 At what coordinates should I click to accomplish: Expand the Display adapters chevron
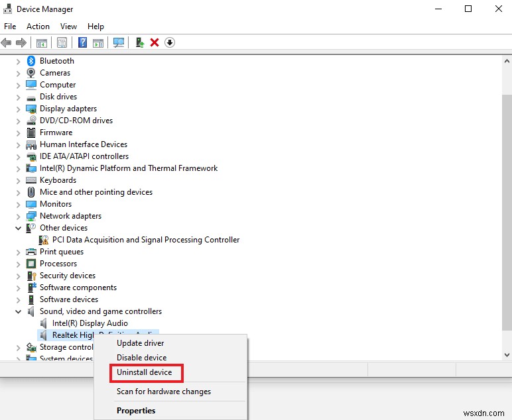(19, 109)
